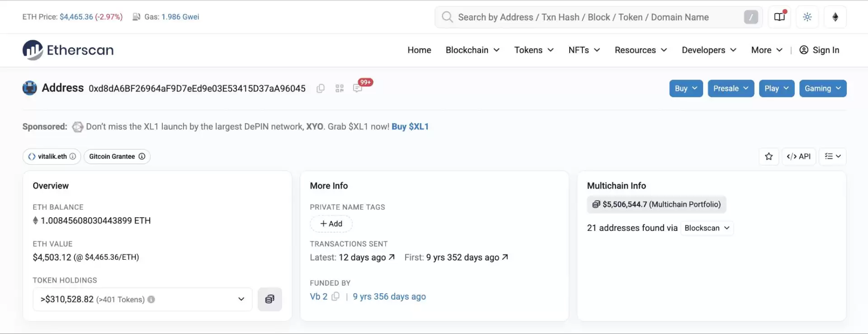Toggle the light/dark theme sun button

(807, 17)
